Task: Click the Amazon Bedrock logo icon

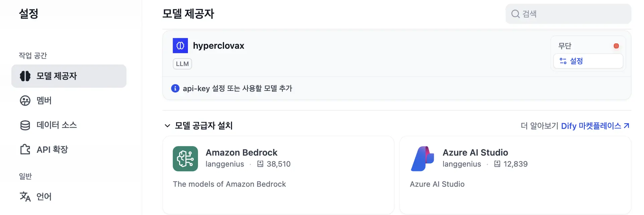Action: pyautogui.click(x=185, y=159)
